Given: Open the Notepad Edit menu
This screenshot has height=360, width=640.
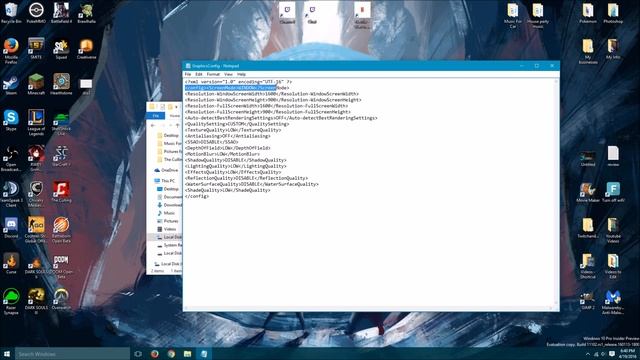Looking at the screenshot, I should pos(199,74).
